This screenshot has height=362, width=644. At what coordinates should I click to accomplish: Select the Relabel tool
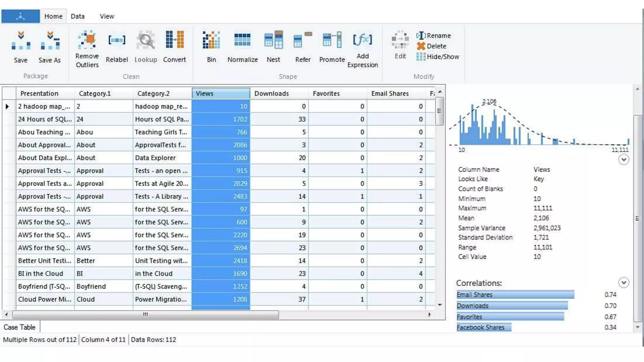click(117, 40)
